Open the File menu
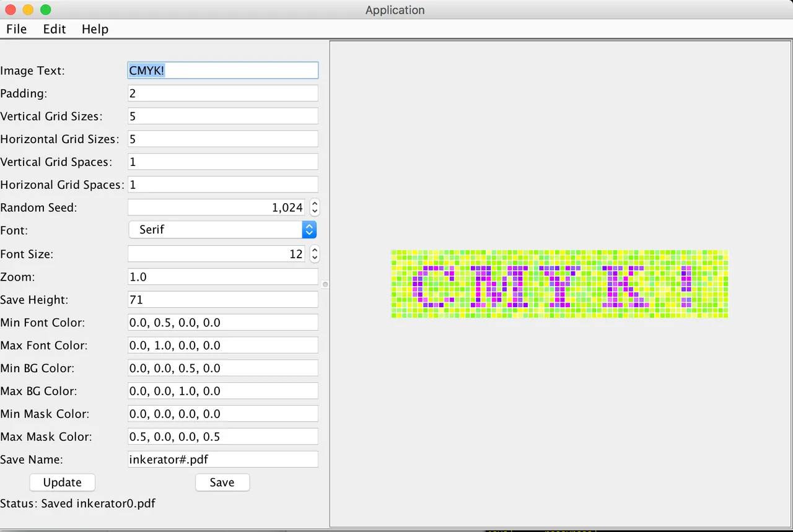Image resolution: width=793 pixels, height=532 pixels. 16,29
